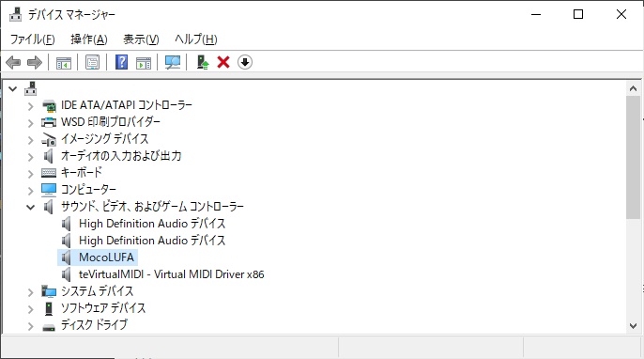Click the Device Manager title bar icon

(16, 14)
